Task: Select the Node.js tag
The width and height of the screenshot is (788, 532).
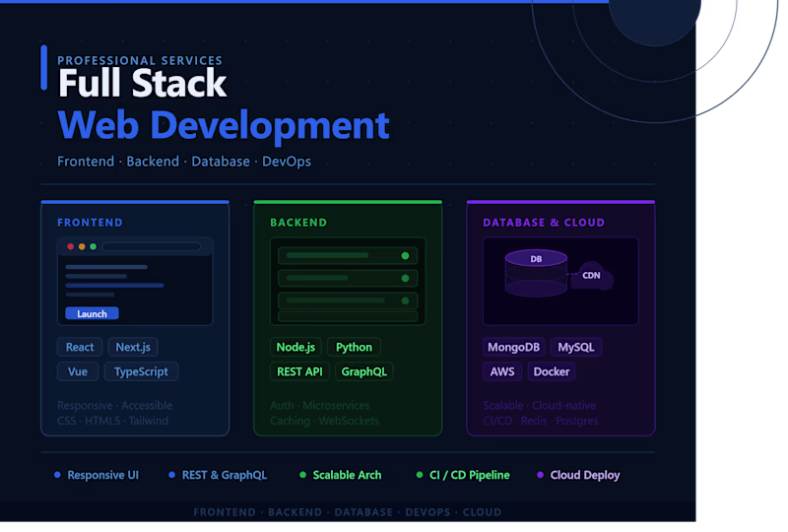Action: [x=295, y=347]
